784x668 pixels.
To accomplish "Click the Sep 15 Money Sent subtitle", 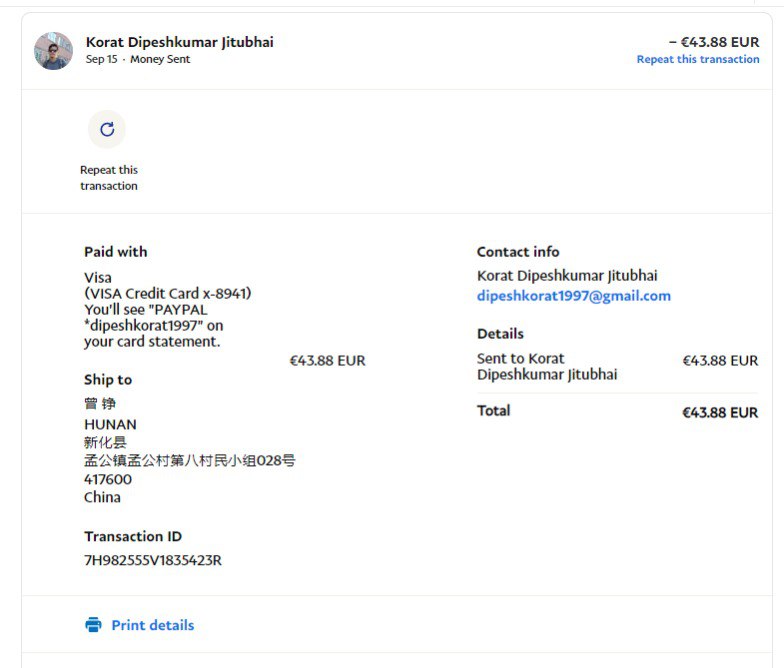I will 137,60.
